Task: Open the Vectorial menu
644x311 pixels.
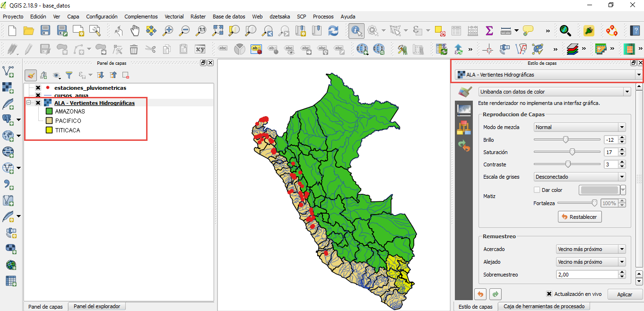Action: tap(174, 17)
